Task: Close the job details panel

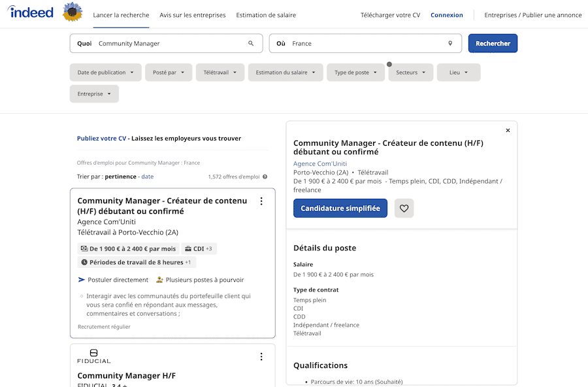Action: [x=508, y=130]
